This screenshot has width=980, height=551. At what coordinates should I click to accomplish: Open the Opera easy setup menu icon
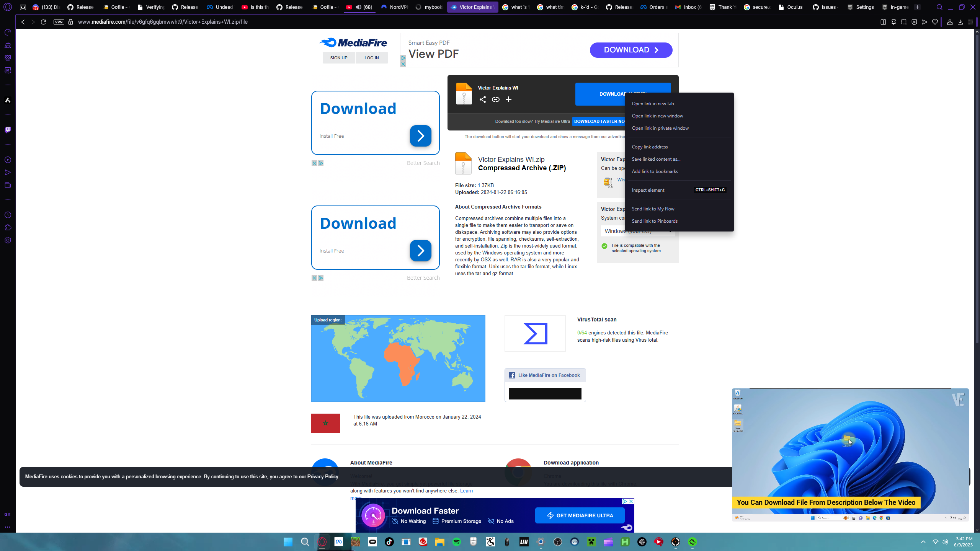970,22
